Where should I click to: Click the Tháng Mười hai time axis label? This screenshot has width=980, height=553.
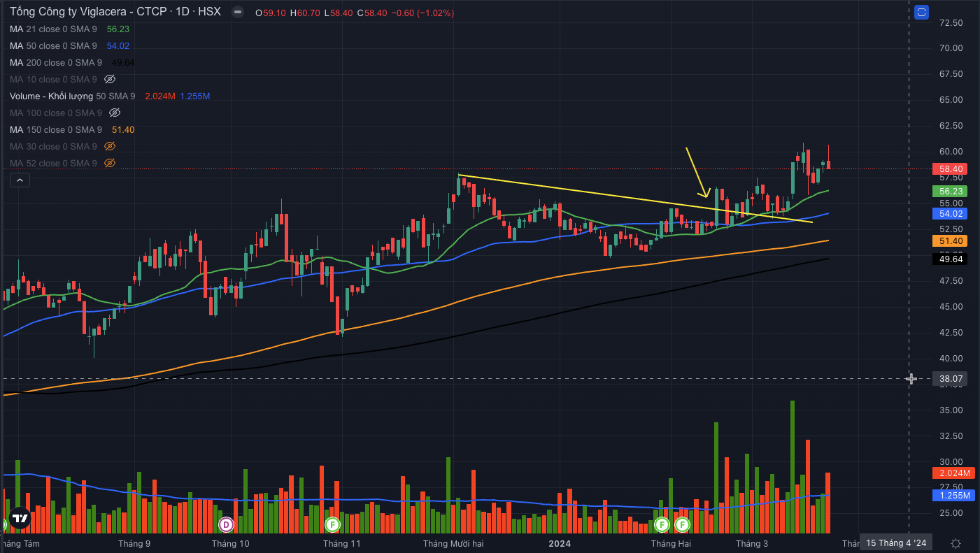coord(453,543)
